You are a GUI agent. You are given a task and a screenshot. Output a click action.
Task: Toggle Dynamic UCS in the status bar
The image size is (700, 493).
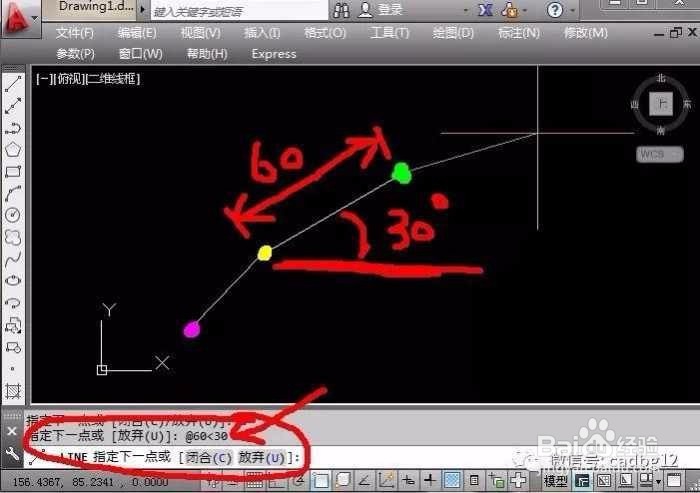[386, 481]
